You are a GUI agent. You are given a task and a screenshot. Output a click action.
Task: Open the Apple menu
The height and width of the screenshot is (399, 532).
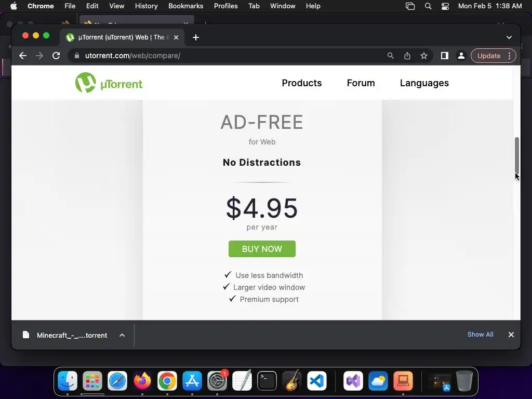coord(14,6)
